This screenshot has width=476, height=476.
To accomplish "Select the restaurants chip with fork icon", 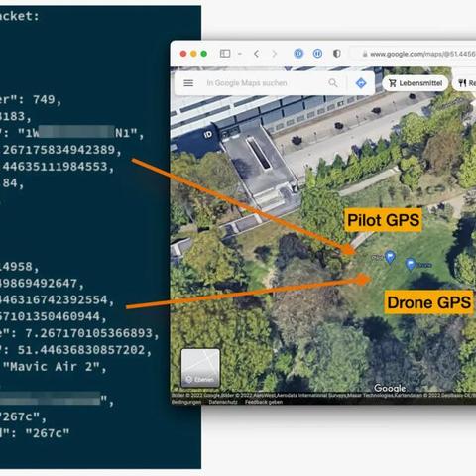I will (465, 83).
